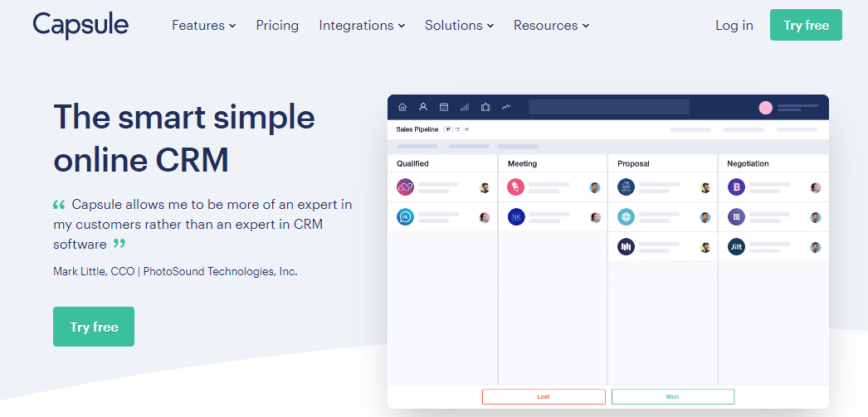Click the heading 'The smart simple online CRM'
The width and height of the screenshot is (868, 417).
pos(183,138)
